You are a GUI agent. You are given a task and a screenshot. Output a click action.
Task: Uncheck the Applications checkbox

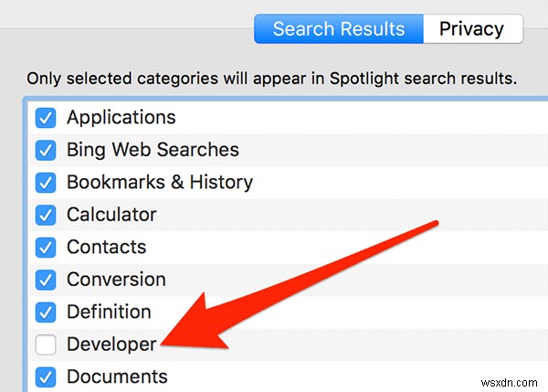[x=46, y=118]
